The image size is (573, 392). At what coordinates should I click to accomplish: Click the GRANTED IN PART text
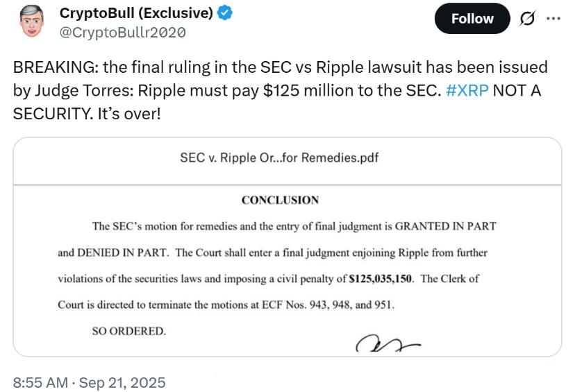[445, 226]
